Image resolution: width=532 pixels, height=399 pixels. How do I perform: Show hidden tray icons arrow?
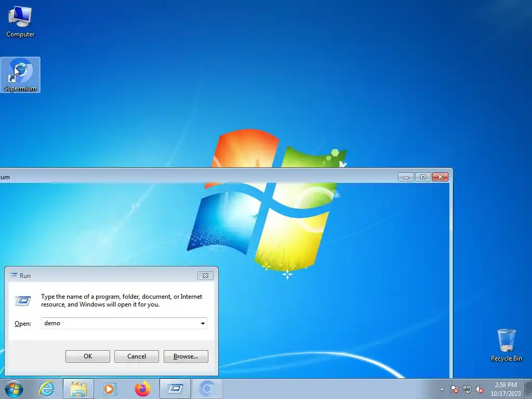(x=442, y=389)
